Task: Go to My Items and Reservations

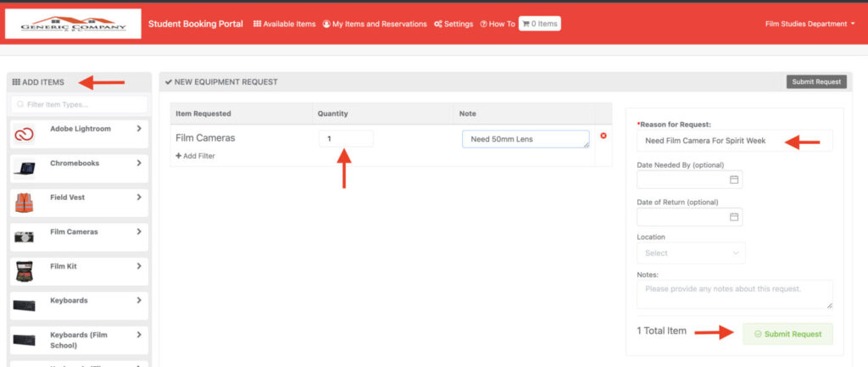Action: pos(375,25)
